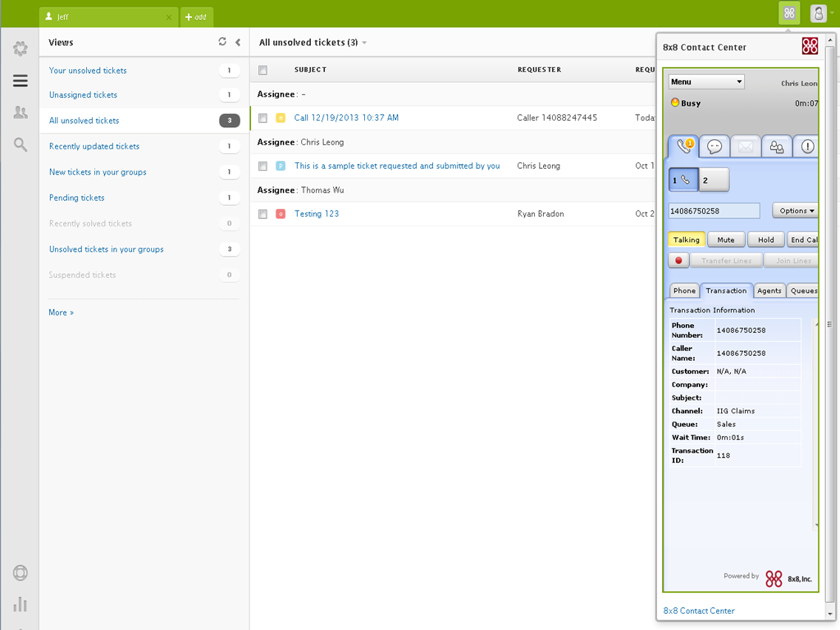The width and height of the screenshot is (840, 630).
Task: Refresh the Views list
Action: coord(221,42)
